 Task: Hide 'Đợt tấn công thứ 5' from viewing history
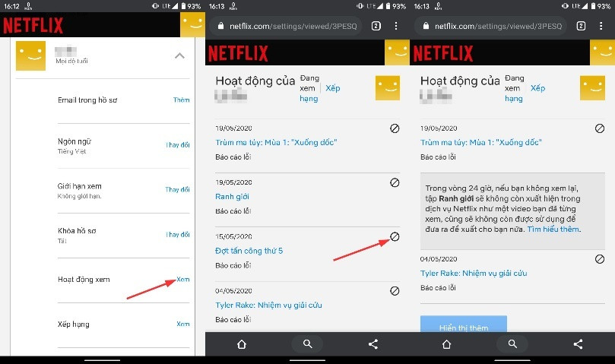click(x=395, y=236)
